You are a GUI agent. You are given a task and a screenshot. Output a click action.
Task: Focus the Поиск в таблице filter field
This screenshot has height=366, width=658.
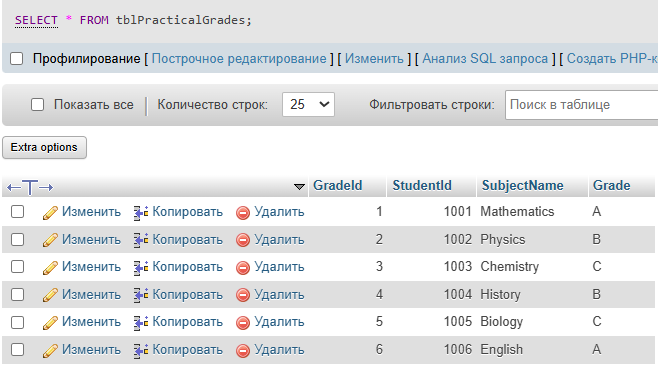click(x=582, y=105)
